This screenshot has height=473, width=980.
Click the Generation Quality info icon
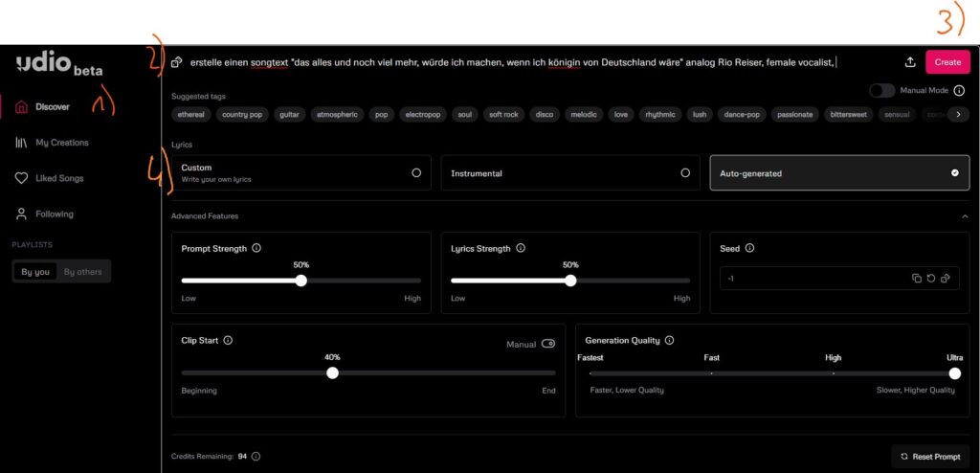coord(669,340)
